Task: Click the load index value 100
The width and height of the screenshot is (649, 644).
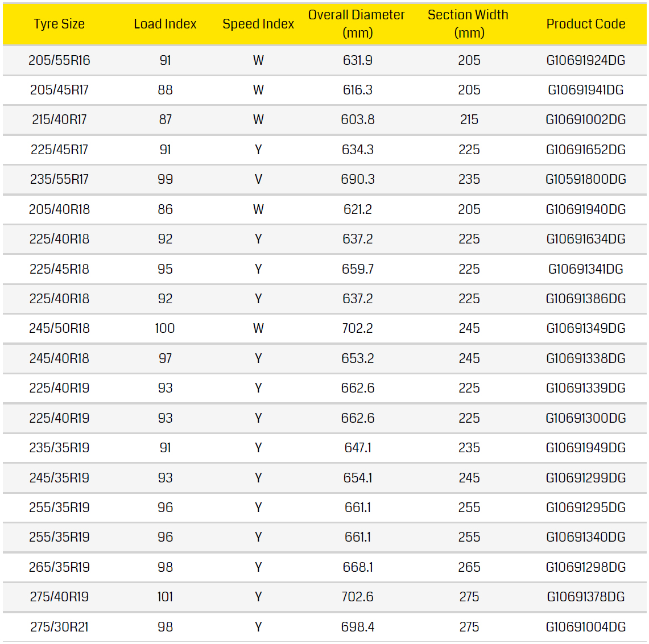Action: [165, 328]
